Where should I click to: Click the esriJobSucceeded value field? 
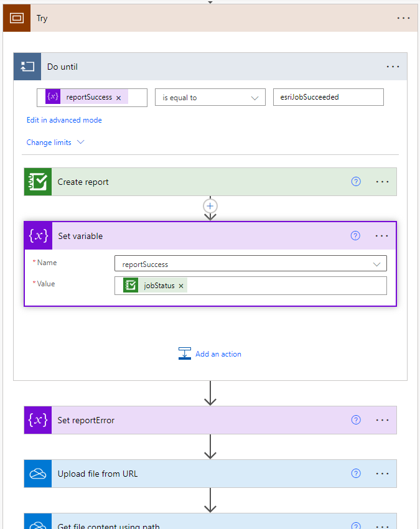point(328,97)
